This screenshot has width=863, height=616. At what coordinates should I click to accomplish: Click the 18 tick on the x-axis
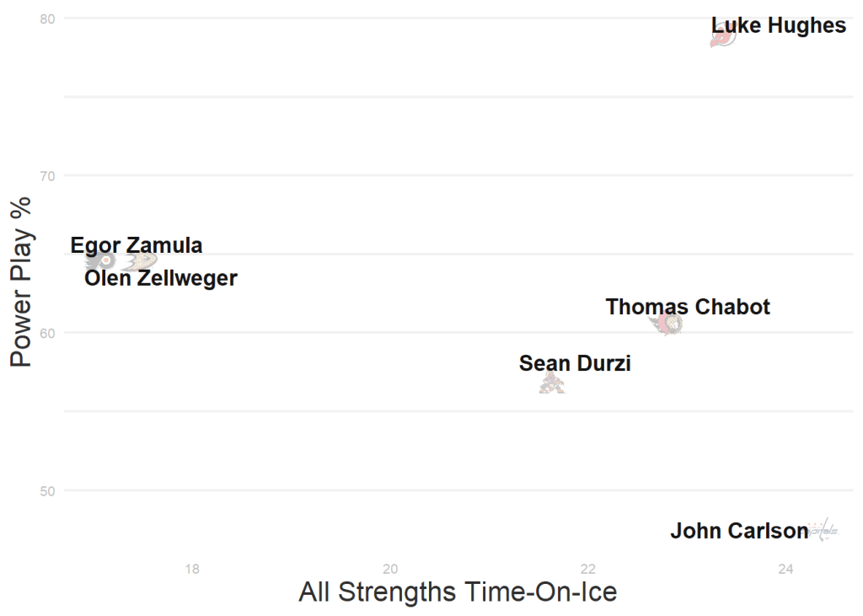pos(192,569)
